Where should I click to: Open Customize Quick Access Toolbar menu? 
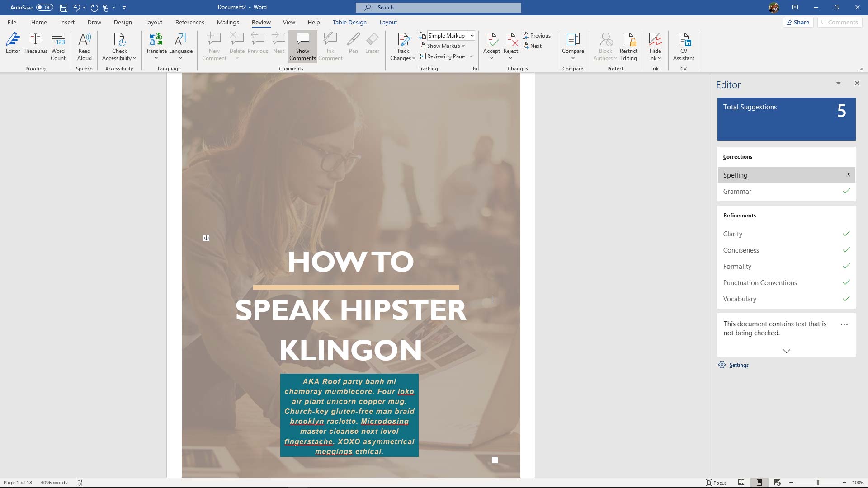(124, 8)
